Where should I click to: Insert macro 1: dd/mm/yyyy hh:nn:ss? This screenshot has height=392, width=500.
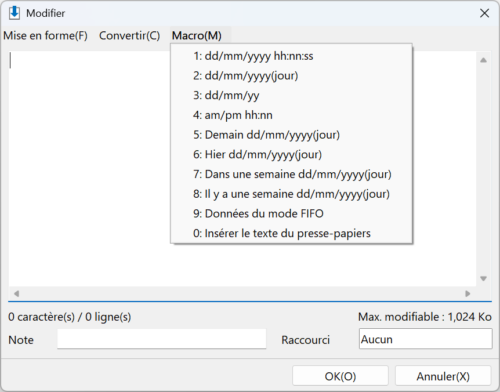pos(291,56)
